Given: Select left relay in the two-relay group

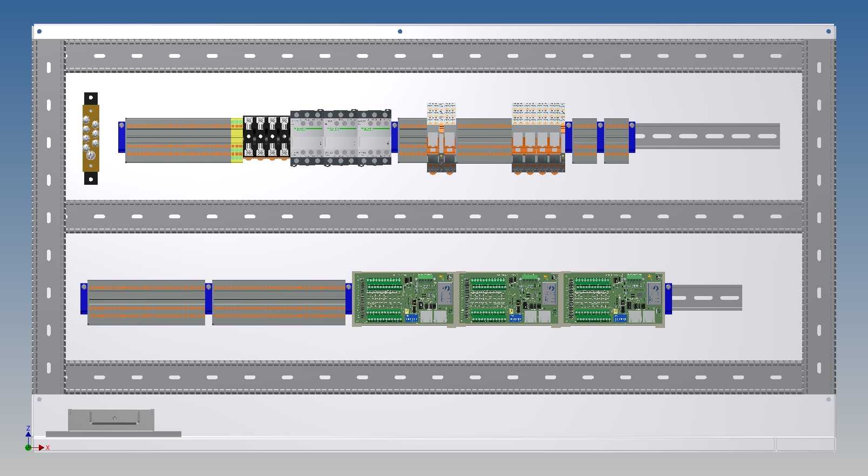Looking at the screenshot, I should click(434, 138).
